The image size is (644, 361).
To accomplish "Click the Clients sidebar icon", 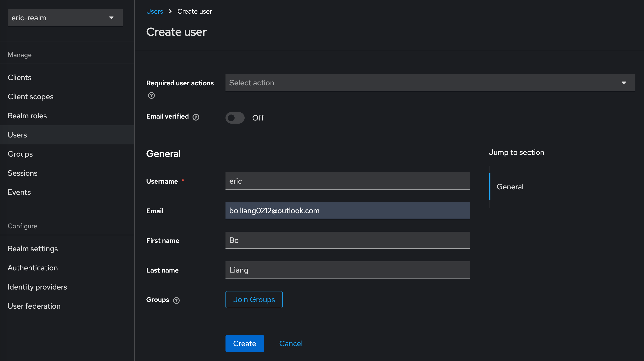I will click(x=19, y=77).
